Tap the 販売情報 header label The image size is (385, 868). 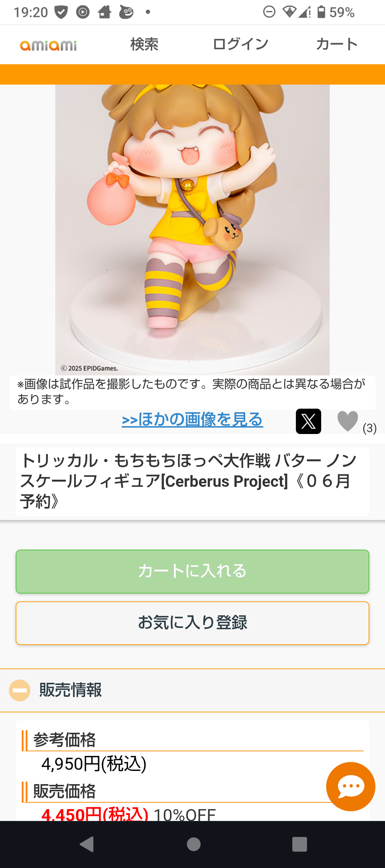(x=71, y=690)
